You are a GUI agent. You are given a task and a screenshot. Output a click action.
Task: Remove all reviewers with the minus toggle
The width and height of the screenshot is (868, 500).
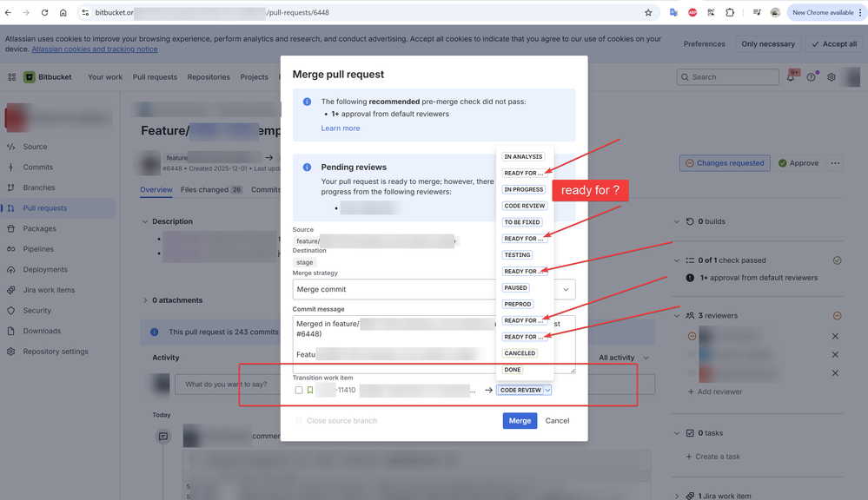pyautogui.click(x=838, y=315)
